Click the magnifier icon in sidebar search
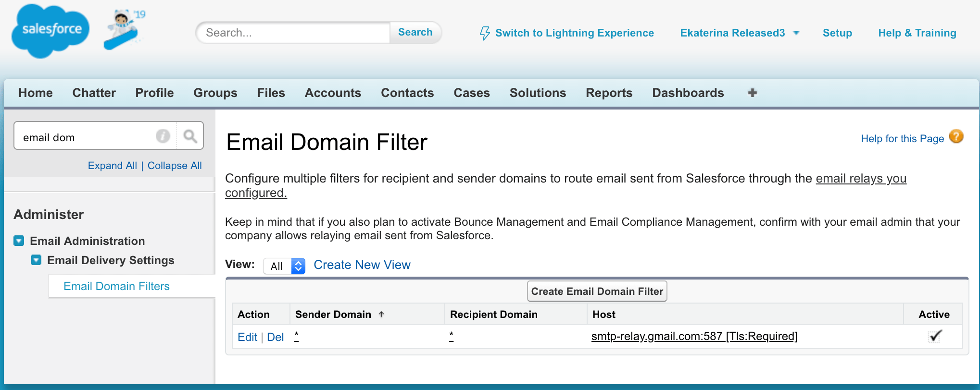The height and width of the screenshot is (390, 980). point(190,136)
